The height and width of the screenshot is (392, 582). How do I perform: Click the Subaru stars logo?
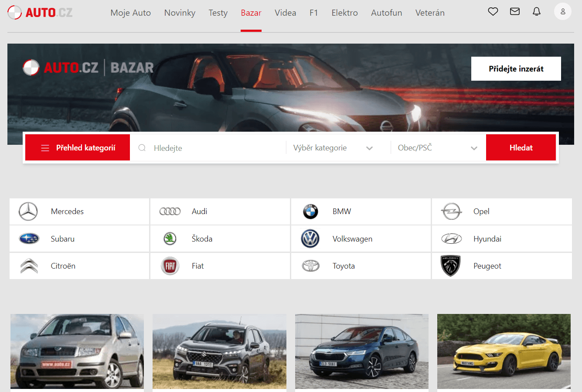(x=29, y=239)
